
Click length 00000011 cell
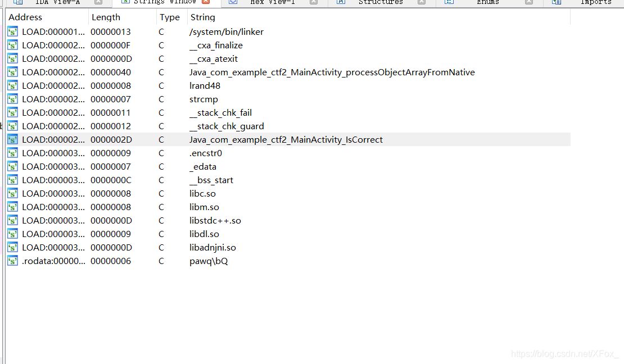(x=110, y=113)
